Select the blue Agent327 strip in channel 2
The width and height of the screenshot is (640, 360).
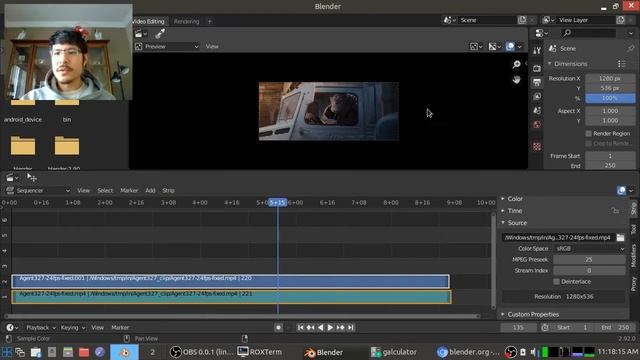click(x=231, y=281)
